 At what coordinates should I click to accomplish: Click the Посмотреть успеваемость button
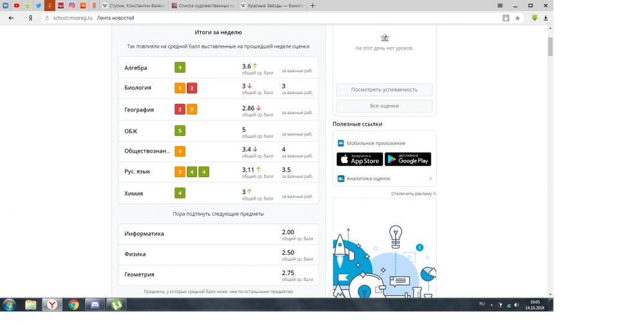click(384, 90)
